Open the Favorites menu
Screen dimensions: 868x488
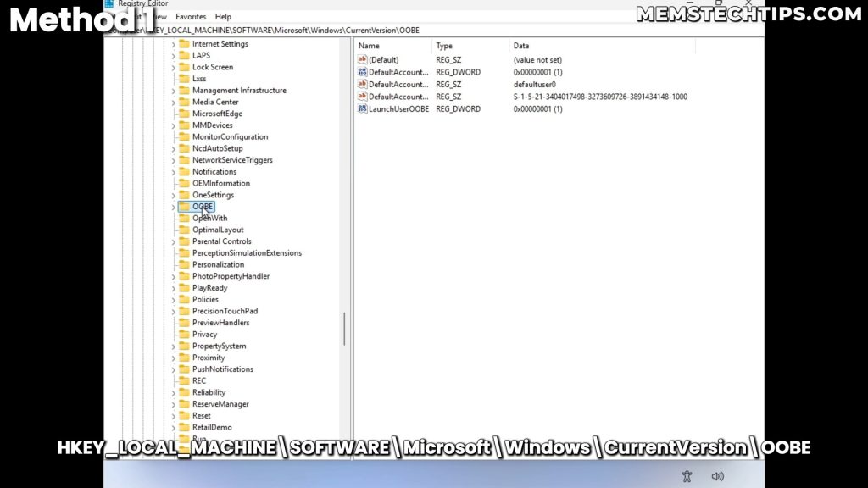(x=191, y=17)
